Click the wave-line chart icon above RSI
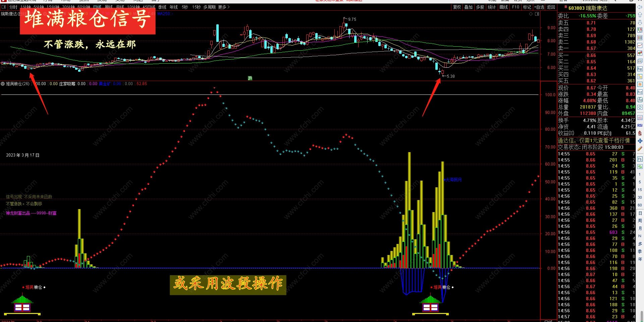The height and width of the screenshot is (322, 644). [x=640, y=118]
